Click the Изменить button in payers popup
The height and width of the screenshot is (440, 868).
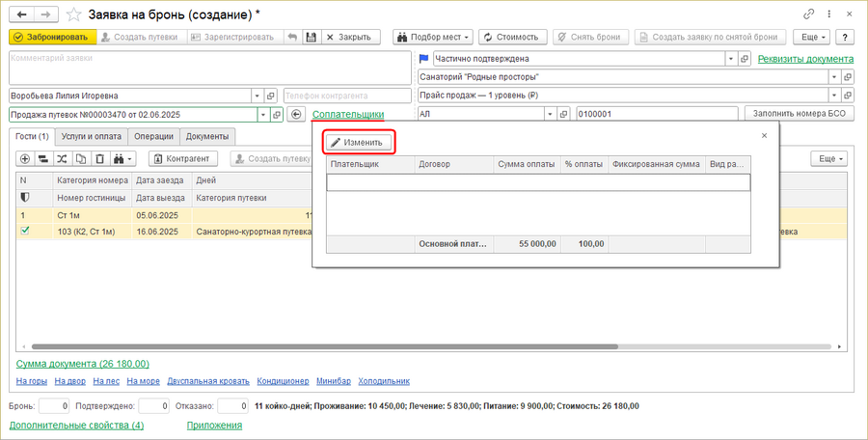(358, 142)
